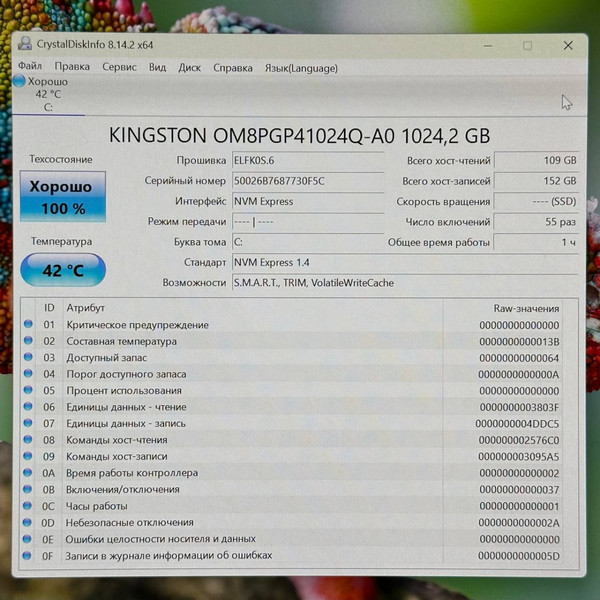Screen dimensions: 600x600
Task: Click status dot of Единицы данных - запись row
Action: [x=28, y=423]
